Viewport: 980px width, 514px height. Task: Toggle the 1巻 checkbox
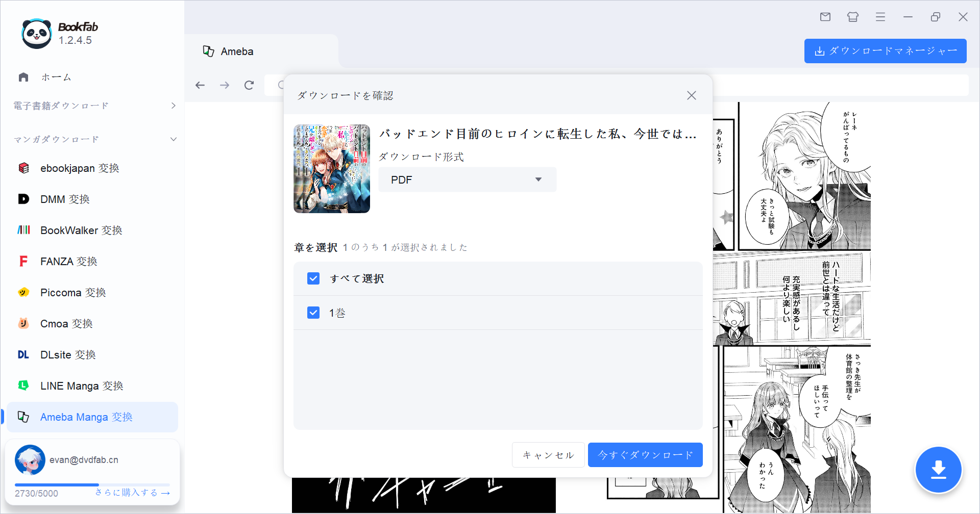point(313,313)
